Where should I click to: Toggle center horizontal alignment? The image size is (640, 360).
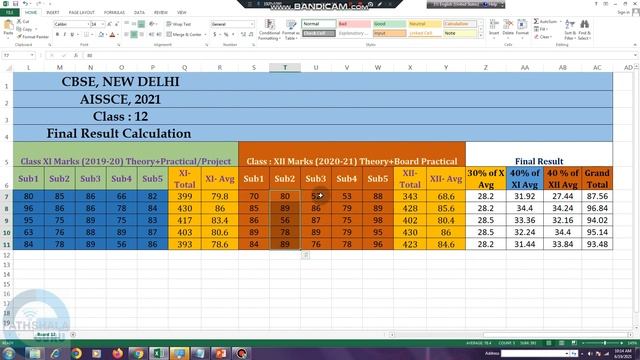coord(134,35)
